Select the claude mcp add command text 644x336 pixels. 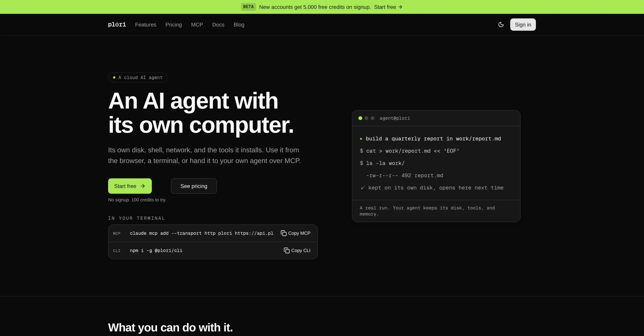click(x=201, y=233)
